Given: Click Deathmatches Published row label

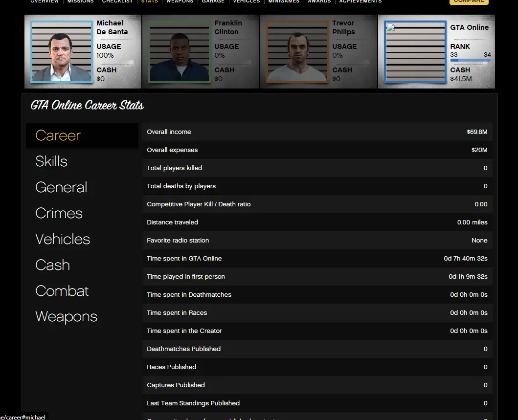Looking at the screenshot, I should click(184, 349).
